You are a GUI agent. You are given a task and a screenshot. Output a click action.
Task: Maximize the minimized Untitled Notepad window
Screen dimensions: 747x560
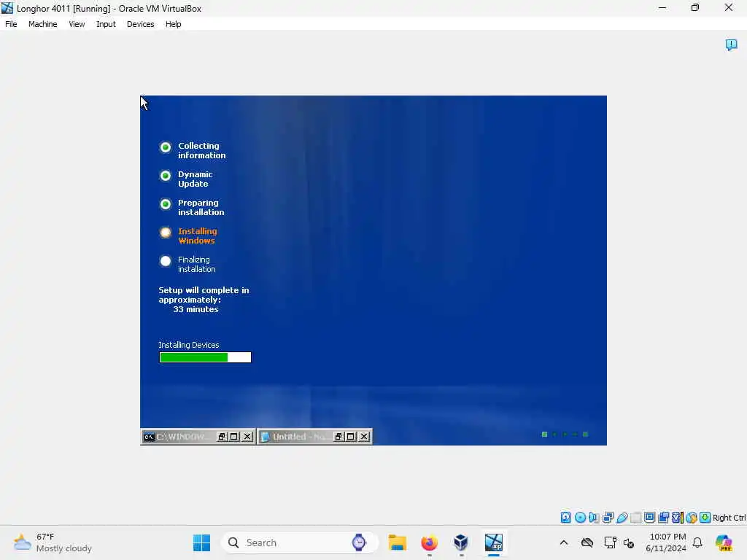tap(351, 437)
